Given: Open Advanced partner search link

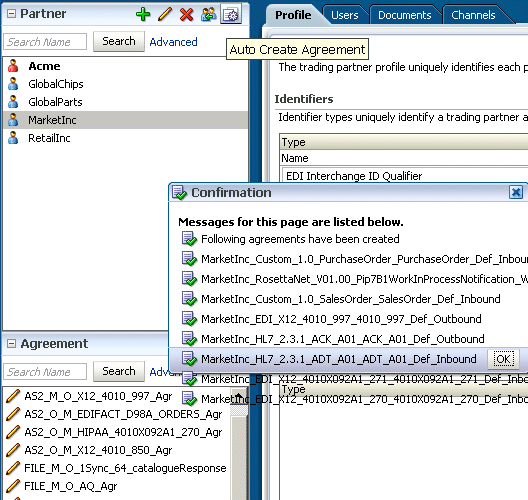Looking at the screenshot, I should click(x=173, y=42).
